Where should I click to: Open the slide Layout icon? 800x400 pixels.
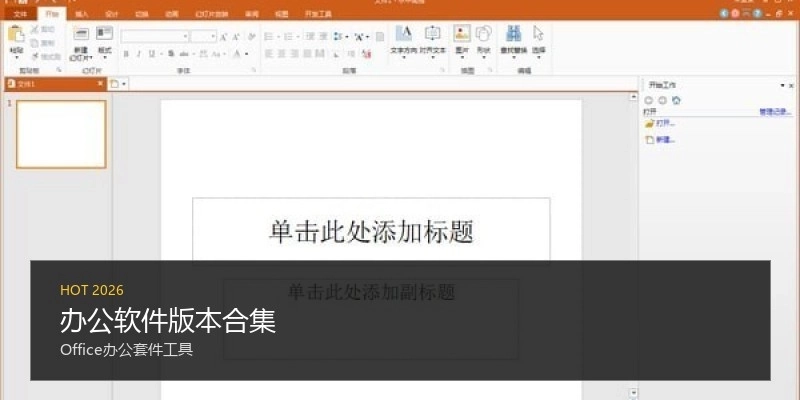[105, 34]
